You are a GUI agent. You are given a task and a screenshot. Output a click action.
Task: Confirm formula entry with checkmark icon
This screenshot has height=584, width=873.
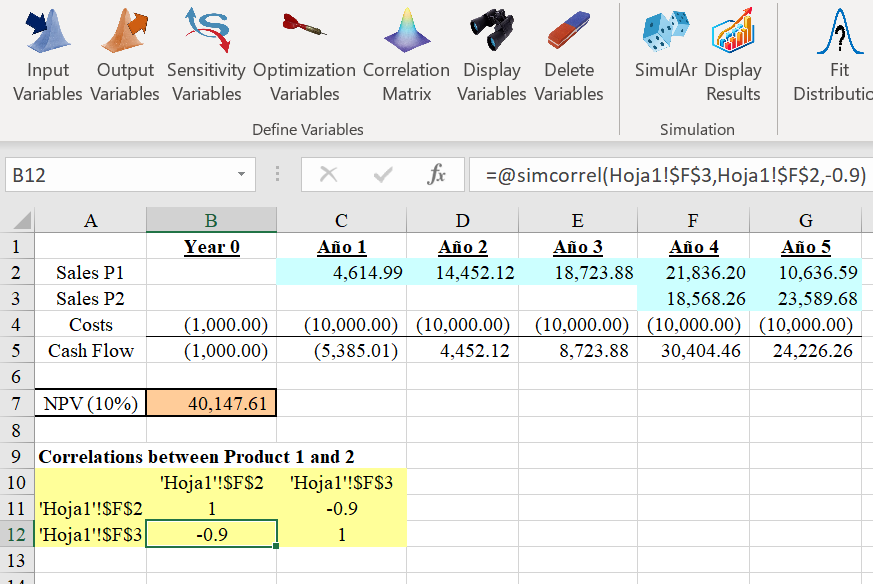tap(383, 175)
